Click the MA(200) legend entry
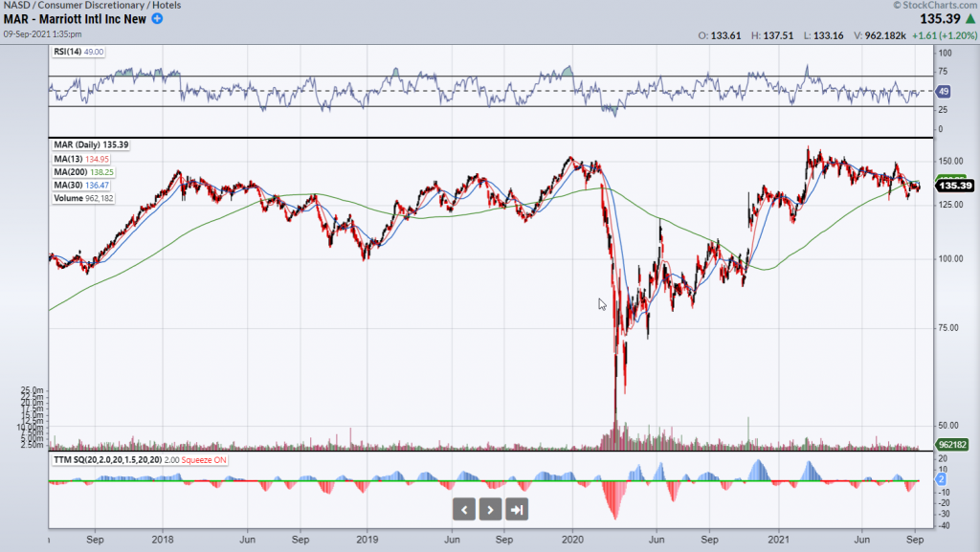 click(x=84, y=172)
